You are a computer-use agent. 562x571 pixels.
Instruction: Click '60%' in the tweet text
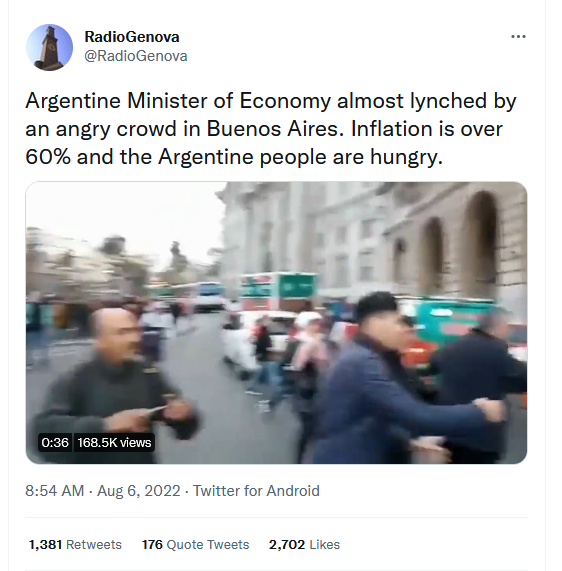[48, 157]
